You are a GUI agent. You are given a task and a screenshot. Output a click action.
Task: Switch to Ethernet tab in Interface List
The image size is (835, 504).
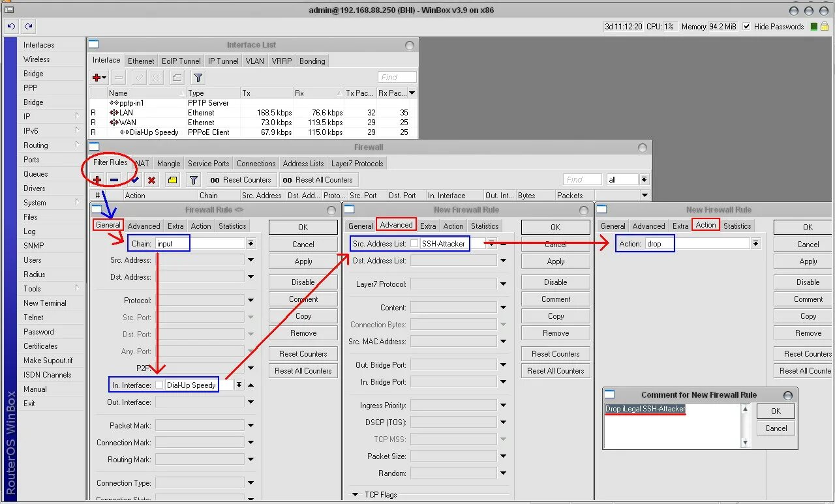[141, 61]
